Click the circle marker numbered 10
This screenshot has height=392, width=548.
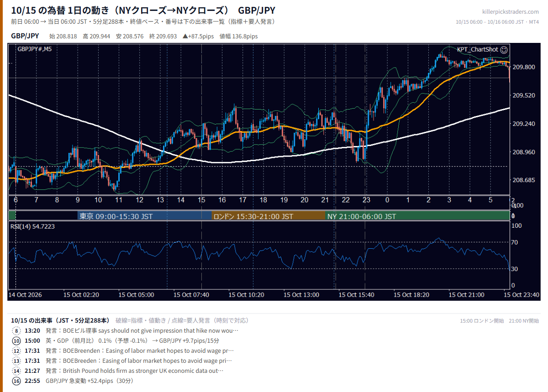(17, 341)
